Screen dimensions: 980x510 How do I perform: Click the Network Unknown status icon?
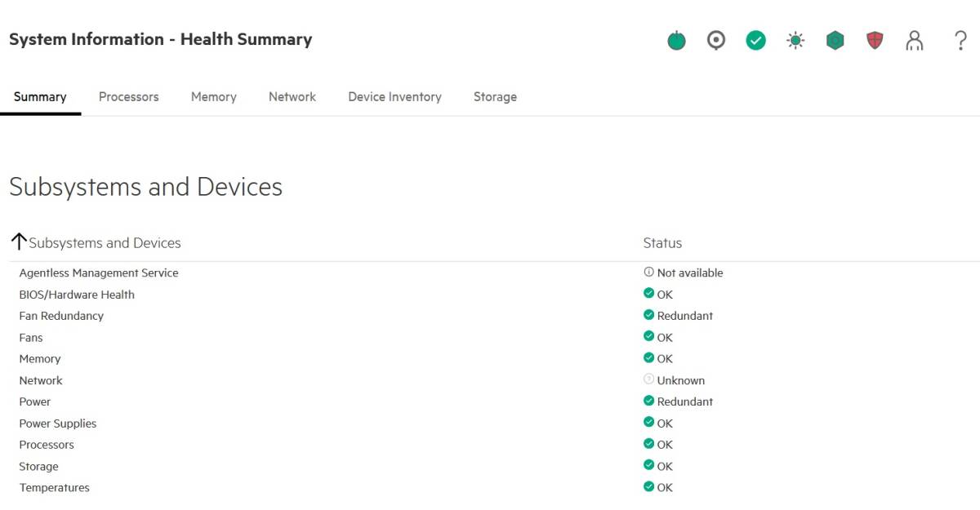coord(649,380)
